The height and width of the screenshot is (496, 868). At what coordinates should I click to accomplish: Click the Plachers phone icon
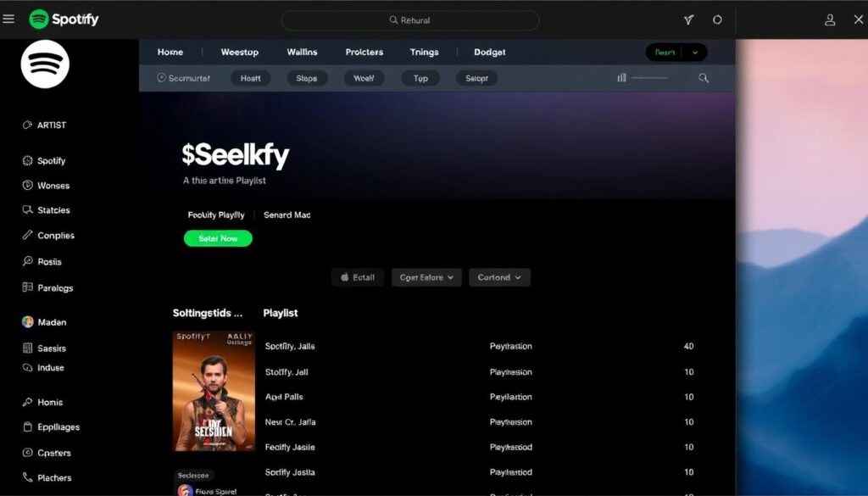point(27,476)
